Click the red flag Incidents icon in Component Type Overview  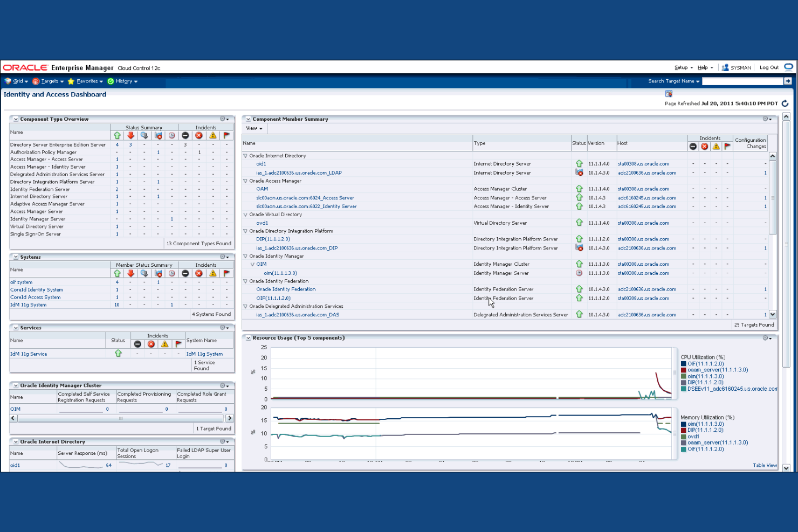pyautogui.click(x=226, y=136)
